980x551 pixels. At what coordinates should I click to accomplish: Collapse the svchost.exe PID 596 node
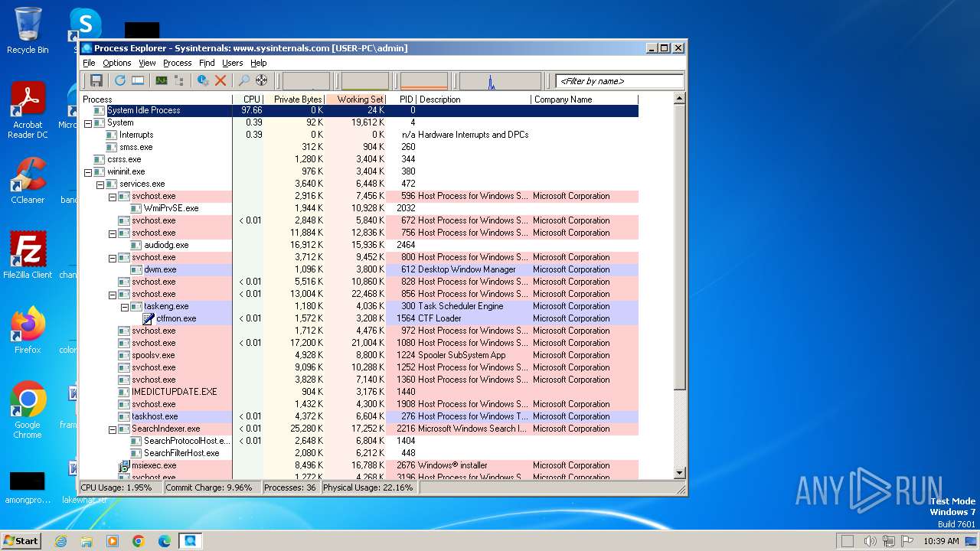[113, 197]
